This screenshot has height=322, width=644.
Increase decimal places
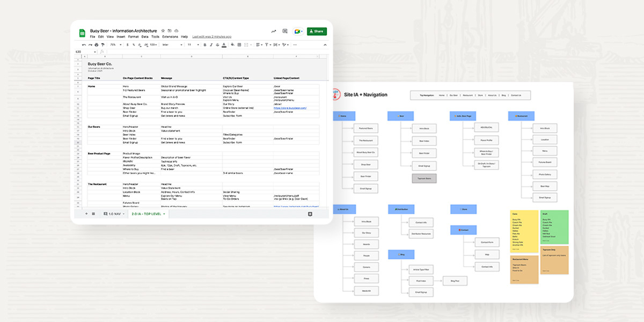pos(147,45)
